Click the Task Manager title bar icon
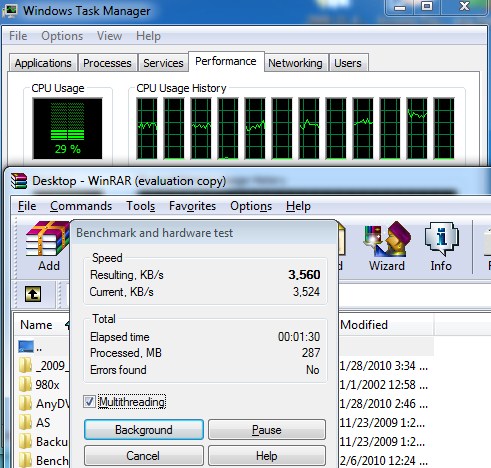 point(9,10)
